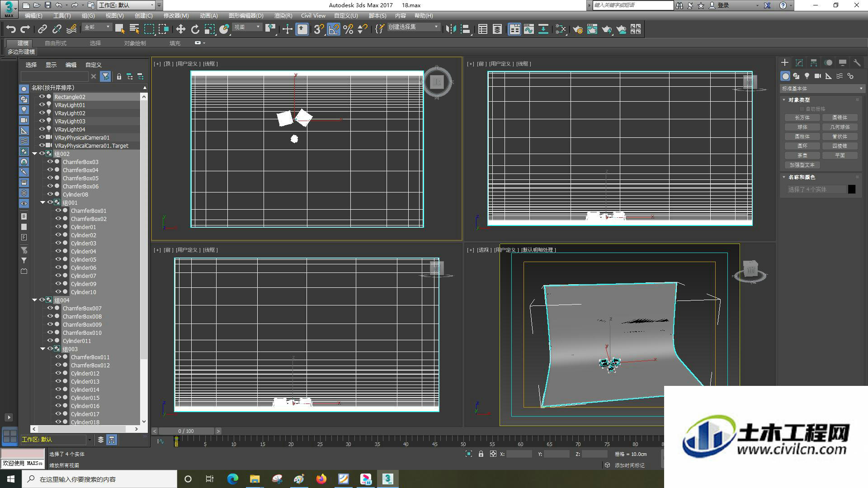Hide Cylinder08 via its eye icon
This screenshot has height=488, width=868.
pyautogui.click(x=50, y=194)
